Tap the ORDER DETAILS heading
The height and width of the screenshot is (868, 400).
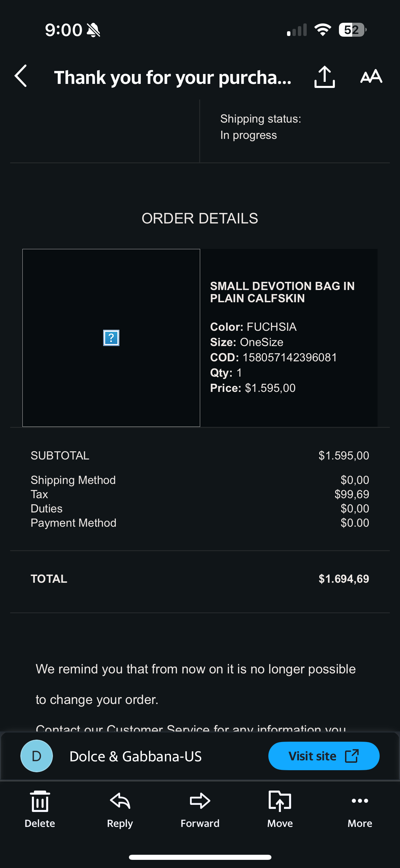point(200,218)
